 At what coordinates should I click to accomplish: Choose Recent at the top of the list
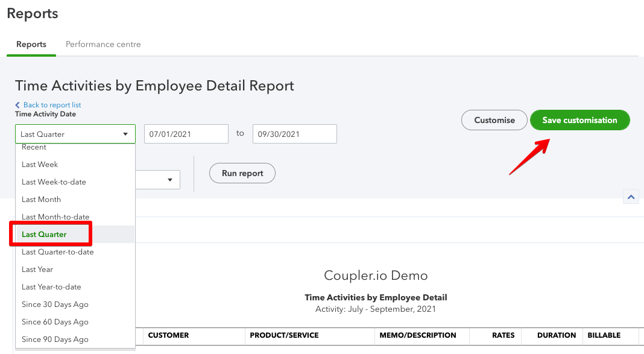(x=34, y=147)
